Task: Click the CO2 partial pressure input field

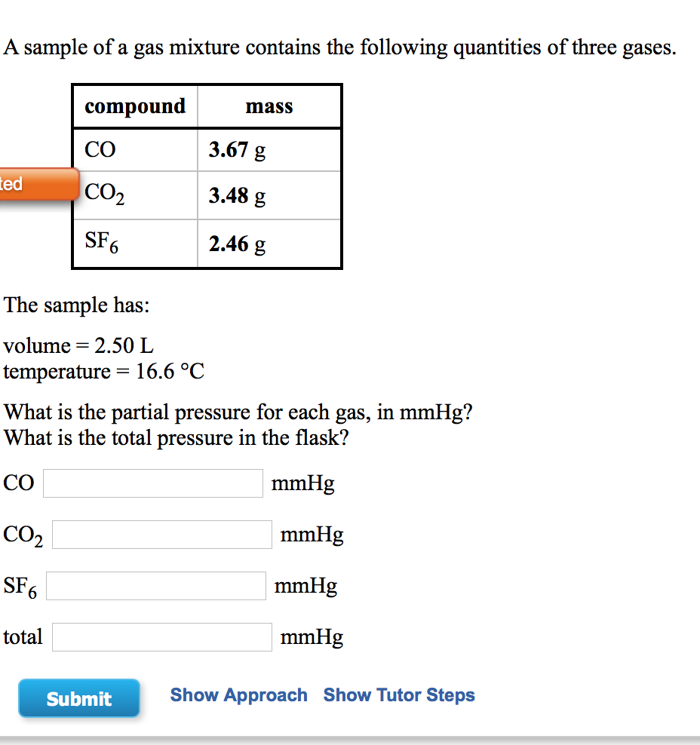Action: tap(161, 534)
